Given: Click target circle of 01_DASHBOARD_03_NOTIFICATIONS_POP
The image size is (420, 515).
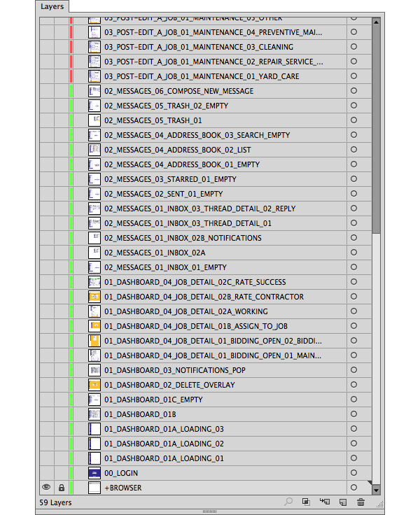Looking at the screenshot, I should (x=353, y=370).
